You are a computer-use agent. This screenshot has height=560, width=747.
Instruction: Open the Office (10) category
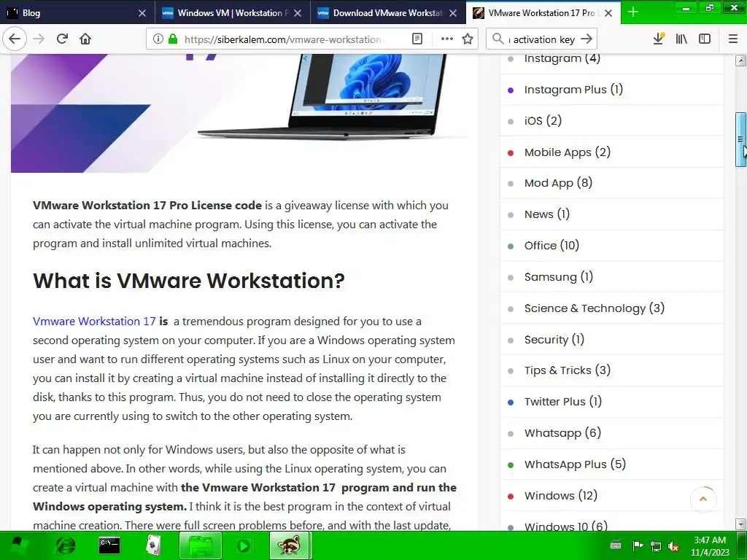click(551, 246)
